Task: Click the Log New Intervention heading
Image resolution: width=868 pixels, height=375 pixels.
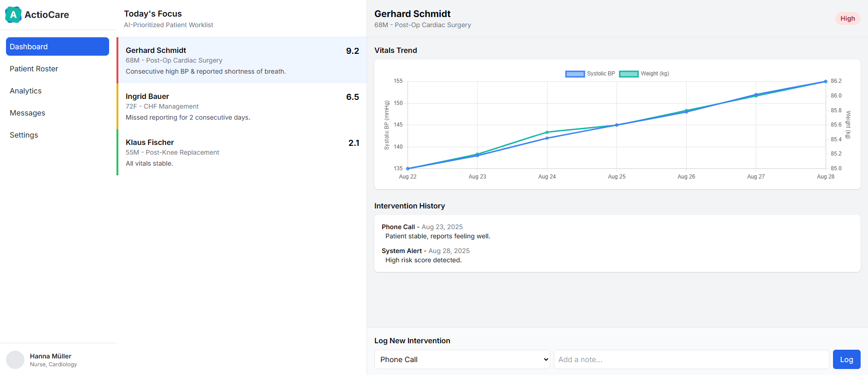Action: 412,340
